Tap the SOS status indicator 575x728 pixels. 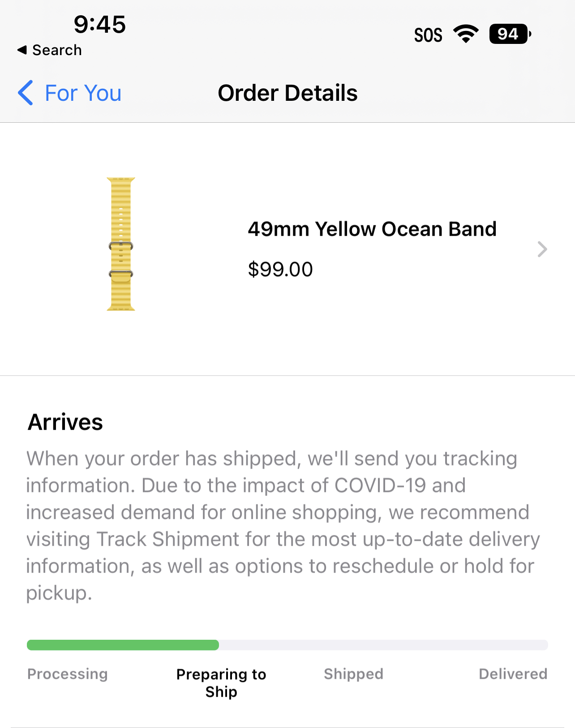[428, 35]
